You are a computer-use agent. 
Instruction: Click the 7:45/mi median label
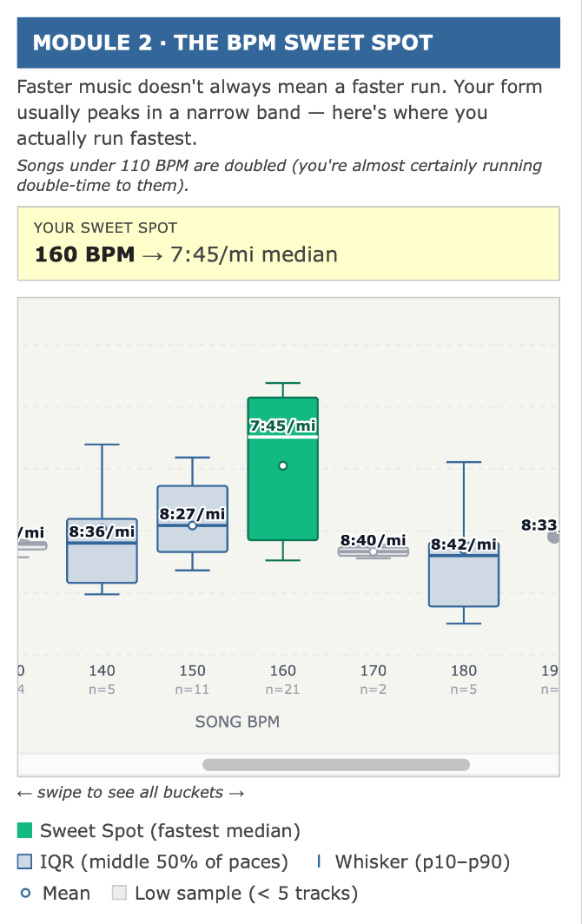pos(282,427)
